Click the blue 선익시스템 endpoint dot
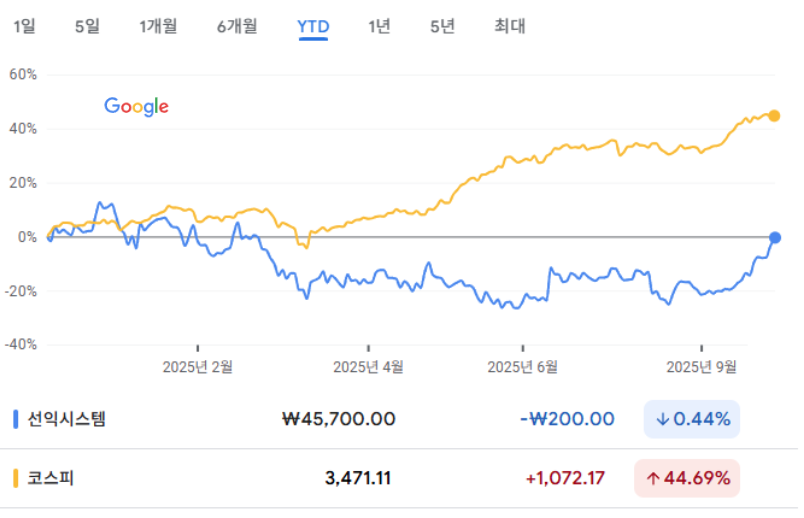Image resolution: width=804 pixels, height=518 pixels. click(x=775, y=238)
